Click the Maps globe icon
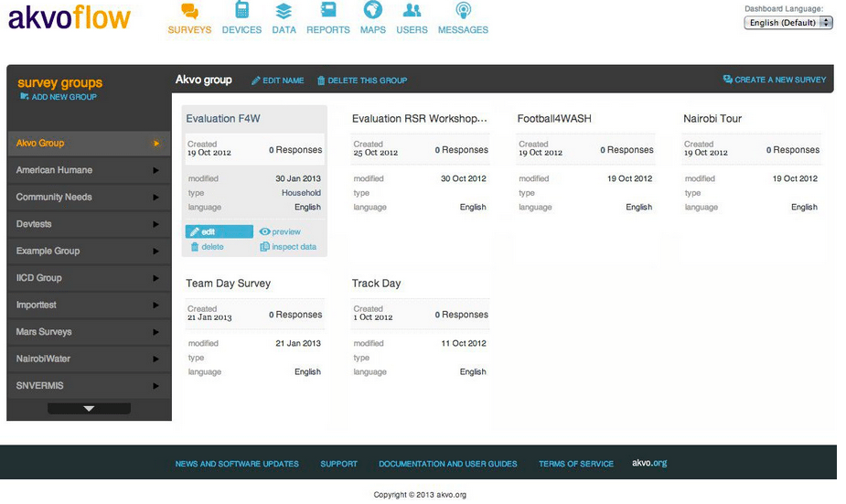 click(x=373, y=9)
